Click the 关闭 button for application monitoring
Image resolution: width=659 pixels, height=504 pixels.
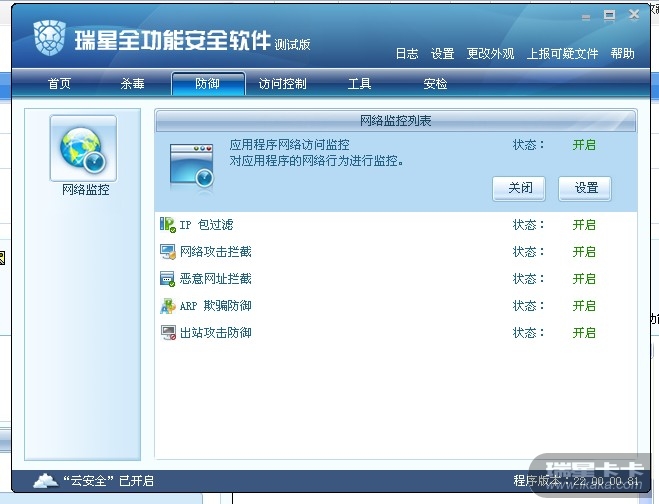(x=519, y=188)
